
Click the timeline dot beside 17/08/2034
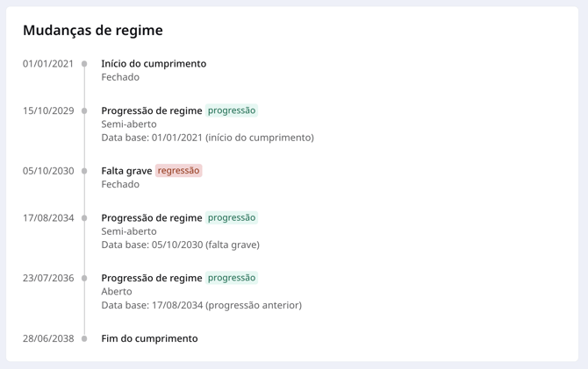[84, 218]
